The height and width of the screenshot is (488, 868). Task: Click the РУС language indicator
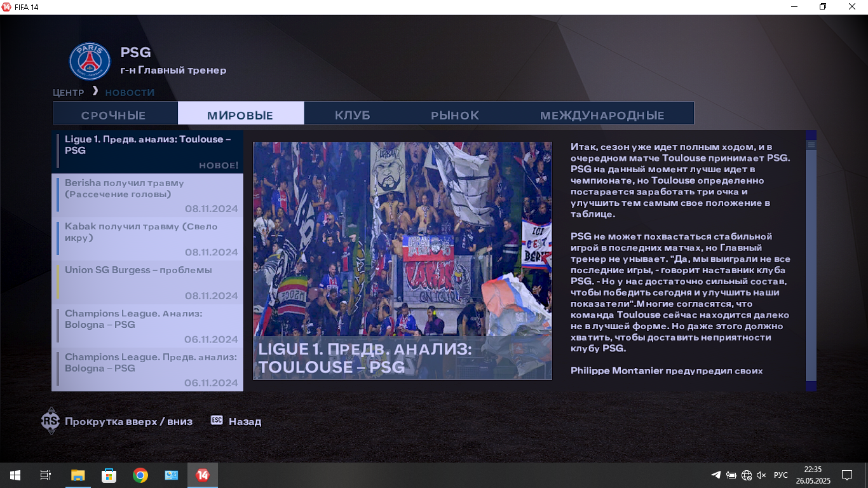[781, 475]
